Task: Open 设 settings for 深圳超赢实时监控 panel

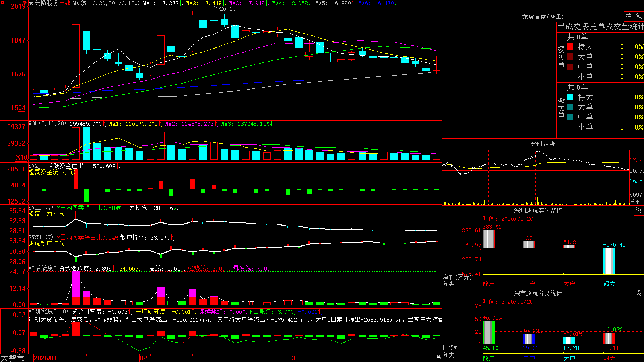Action: 639,210
